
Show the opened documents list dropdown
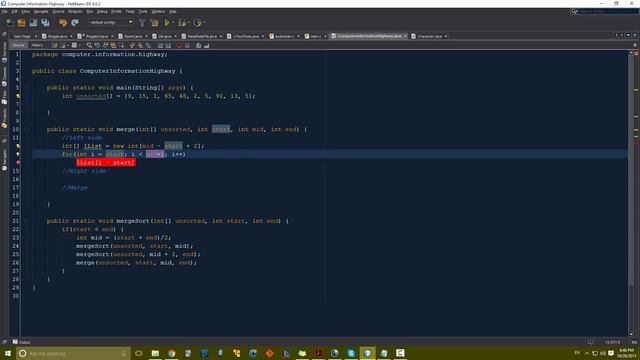point(628,36)
